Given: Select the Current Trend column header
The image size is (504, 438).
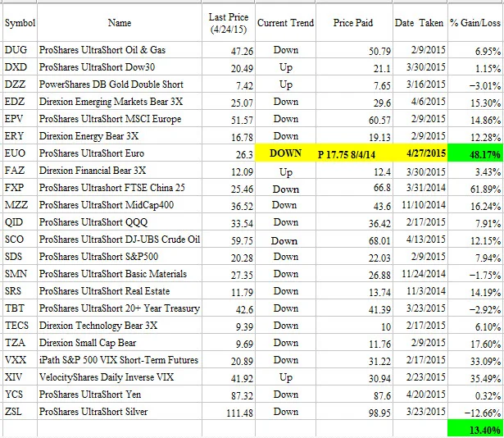Looking at the screenshot, I should tap(285, 23).
